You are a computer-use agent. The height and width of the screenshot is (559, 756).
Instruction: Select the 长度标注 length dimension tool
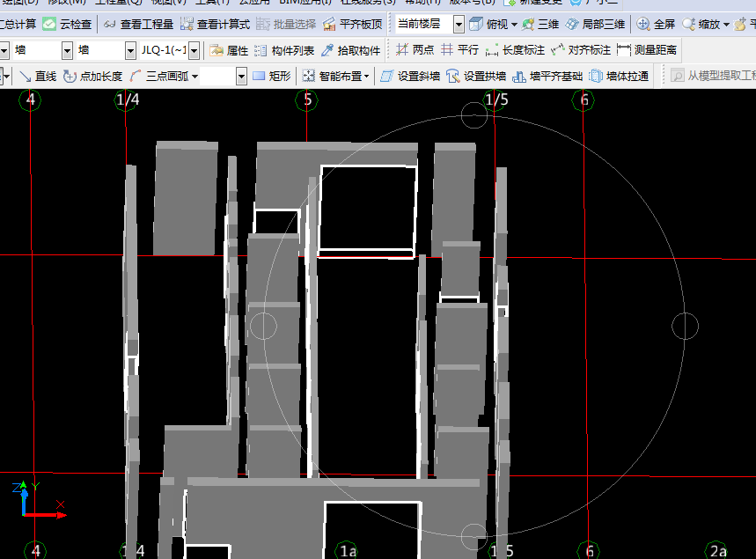(x=515, y=49)
